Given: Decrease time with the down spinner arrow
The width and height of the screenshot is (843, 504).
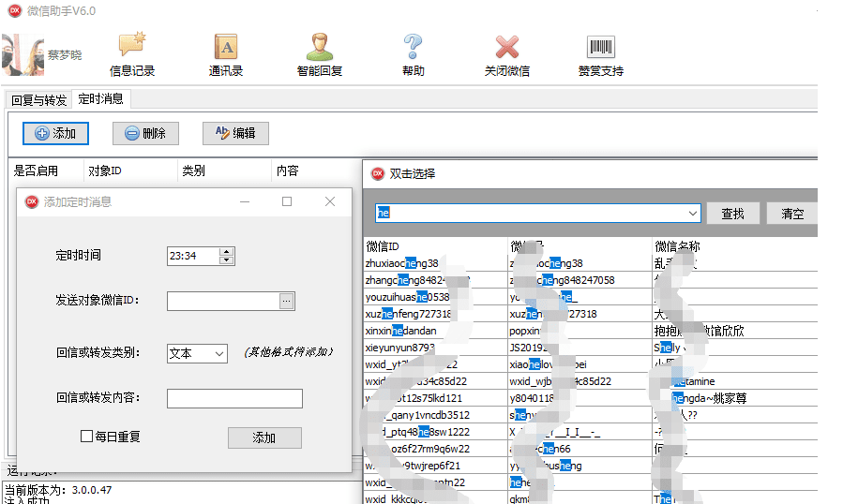Looking at the screenshot, I should [x=227, y=260].
